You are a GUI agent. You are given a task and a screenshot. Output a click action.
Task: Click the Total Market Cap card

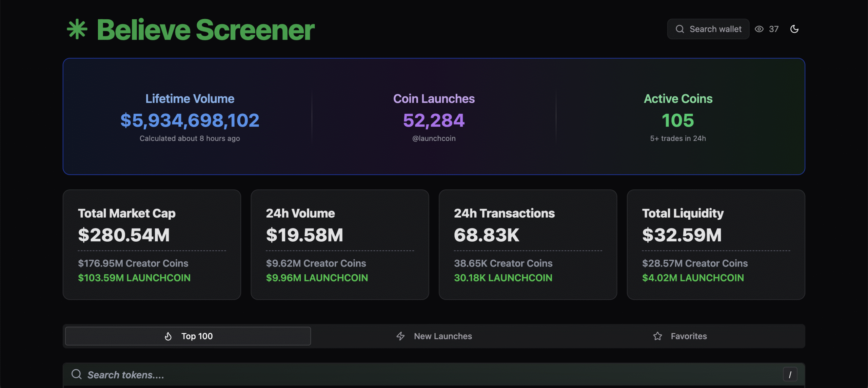152,244
